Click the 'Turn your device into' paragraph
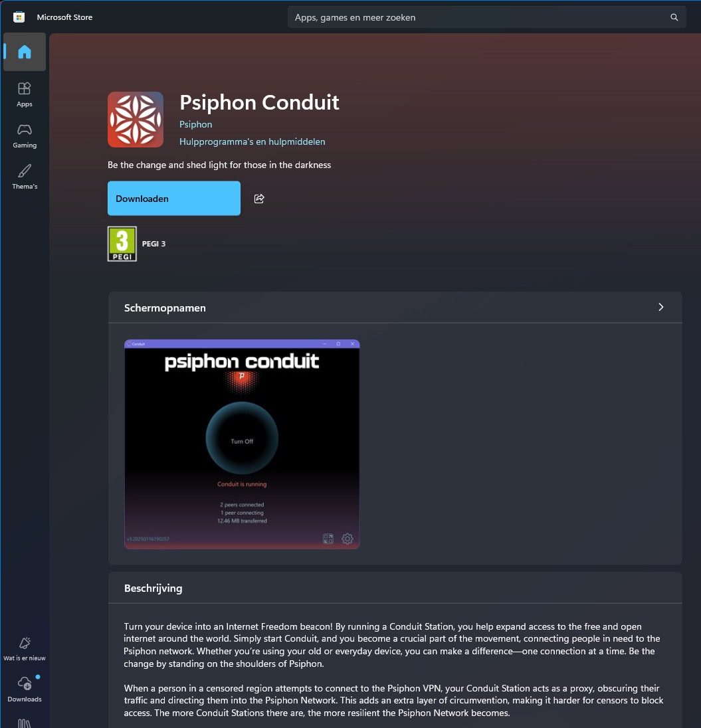The height and width of the screenshot is (728, 701). point(391,645)
